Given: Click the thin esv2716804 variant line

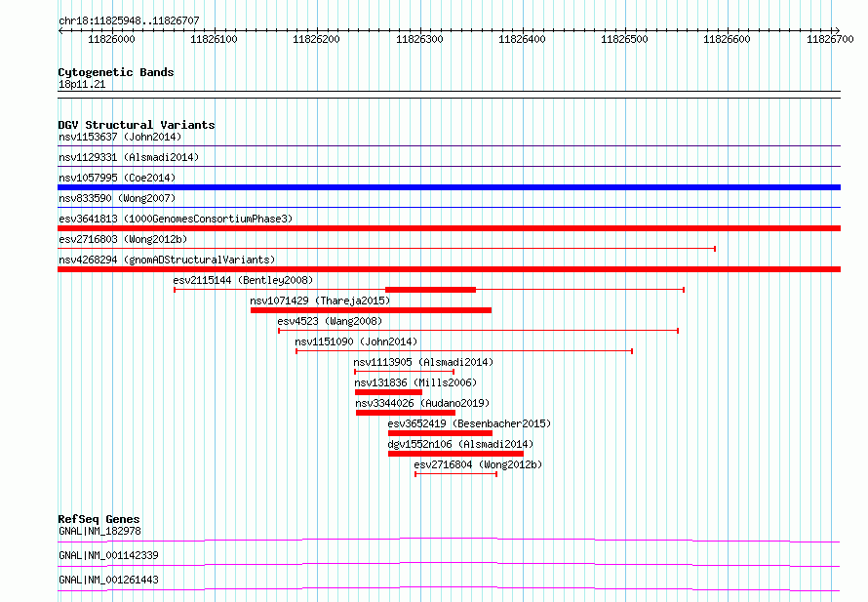Looking at the screenshot, I should (x=455, y=474).
